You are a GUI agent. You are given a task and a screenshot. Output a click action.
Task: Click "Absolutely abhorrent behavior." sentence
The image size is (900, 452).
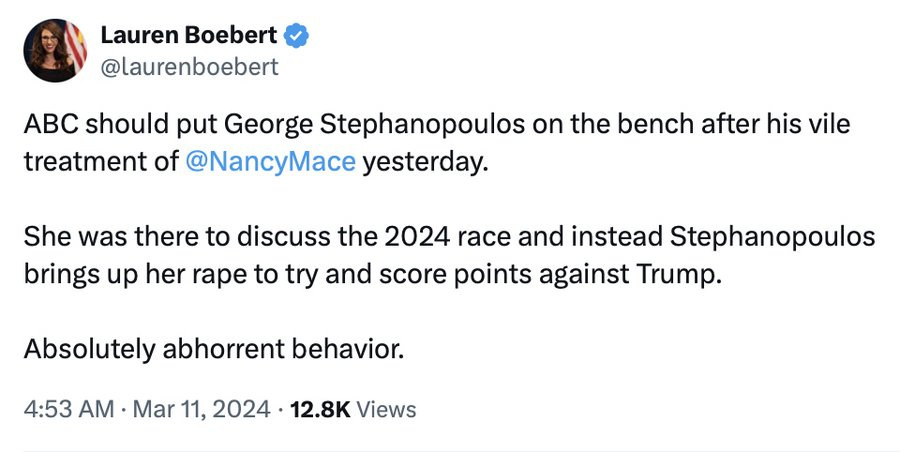pos(214,349)
